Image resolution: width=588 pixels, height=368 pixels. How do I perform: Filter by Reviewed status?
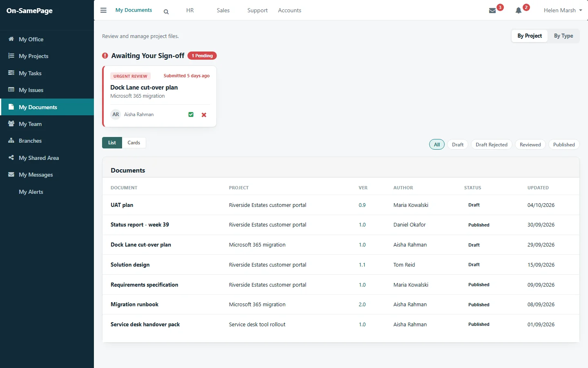coord(530,145)
